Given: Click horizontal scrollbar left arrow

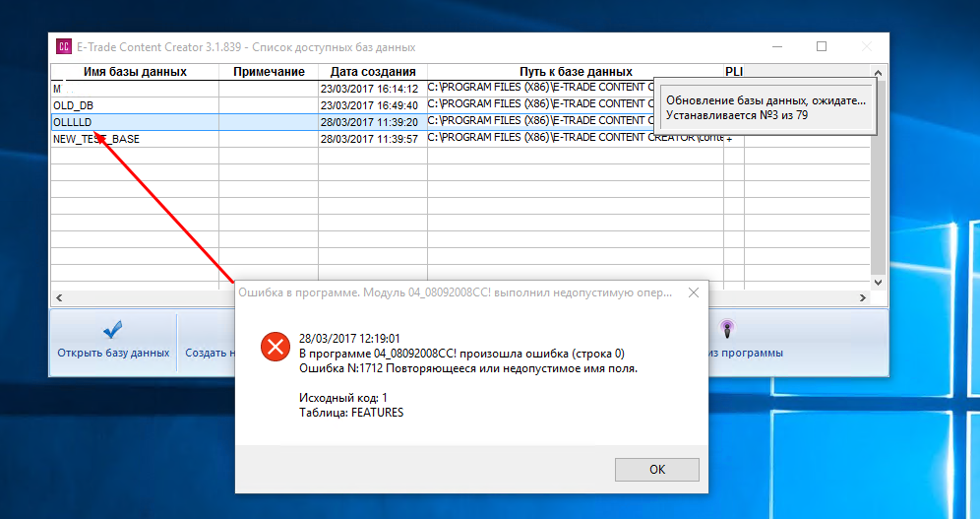Looking at the screenshot, I should click(x=59, y=297).
